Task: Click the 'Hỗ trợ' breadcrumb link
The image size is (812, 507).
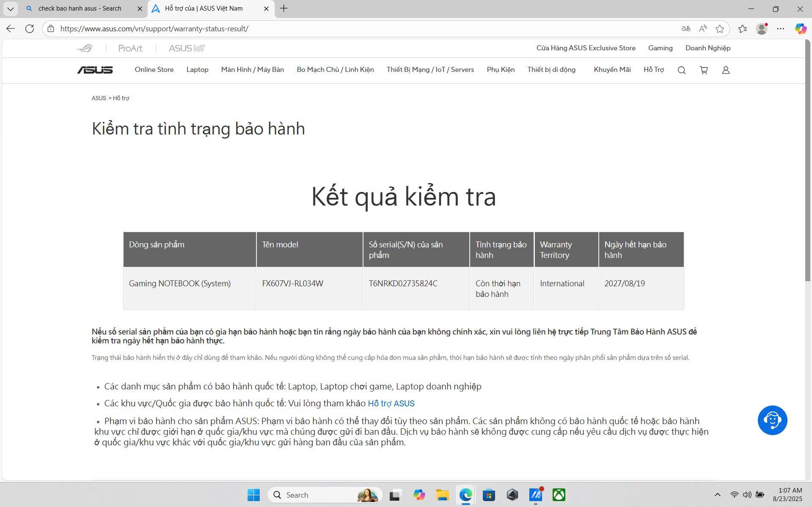Action: 121,98
